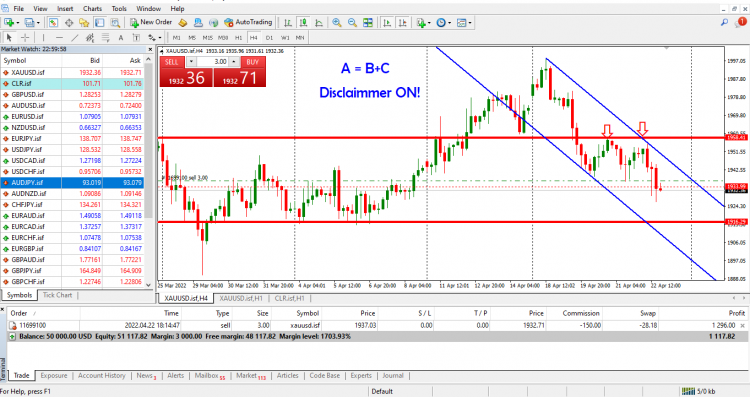750x397 pixels.
Task: Select the Crosshair tool
Action: click(25, 37)
